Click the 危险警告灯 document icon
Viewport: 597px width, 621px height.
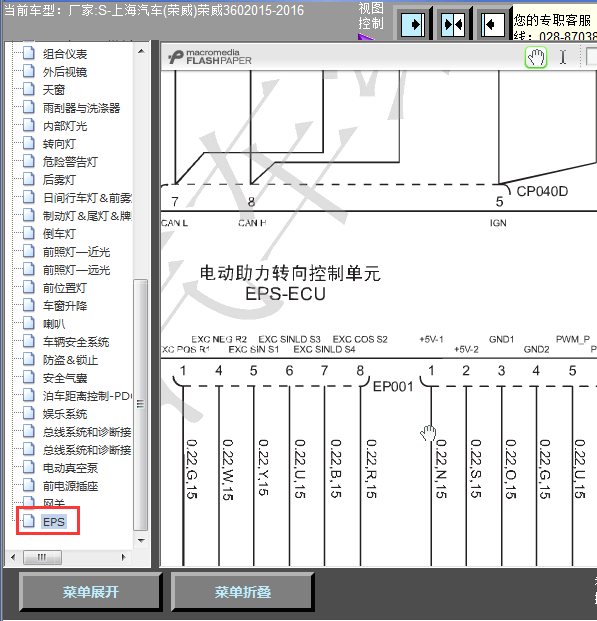coord(29,161)
